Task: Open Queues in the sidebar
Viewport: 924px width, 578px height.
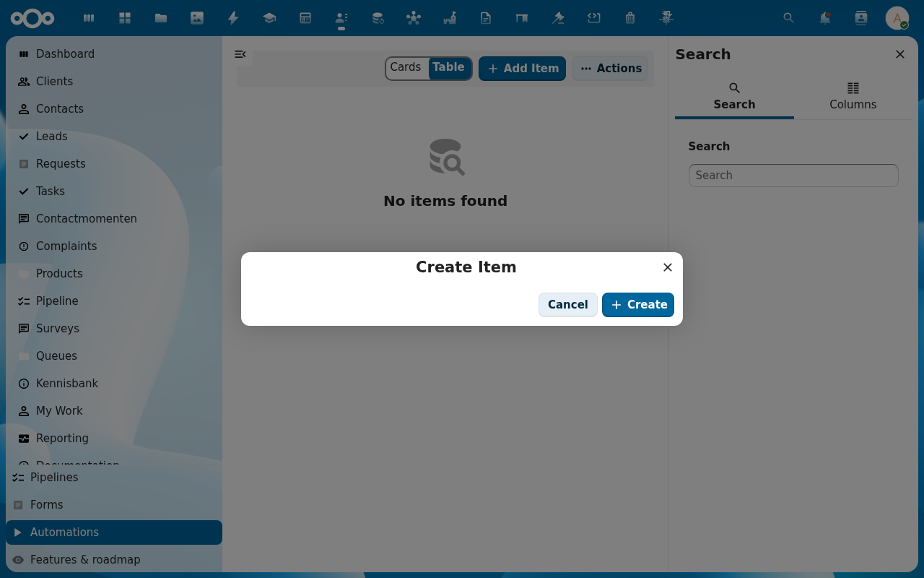Action: [x=114, y=356]
